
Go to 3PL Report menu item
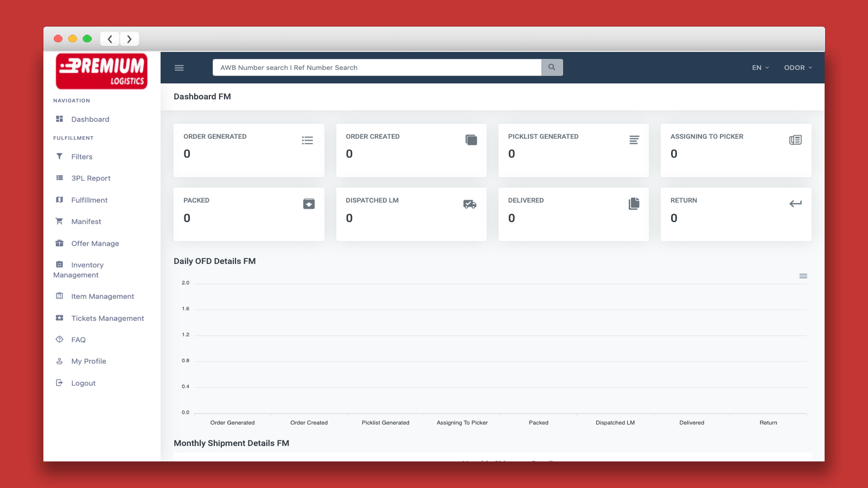(91, 178)
